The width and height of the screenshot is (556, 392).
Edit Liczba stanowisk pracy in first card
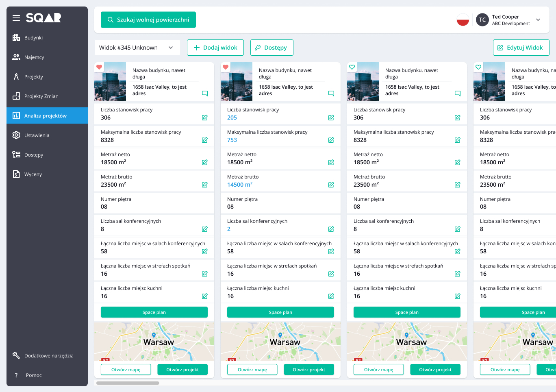click(205, 118)
